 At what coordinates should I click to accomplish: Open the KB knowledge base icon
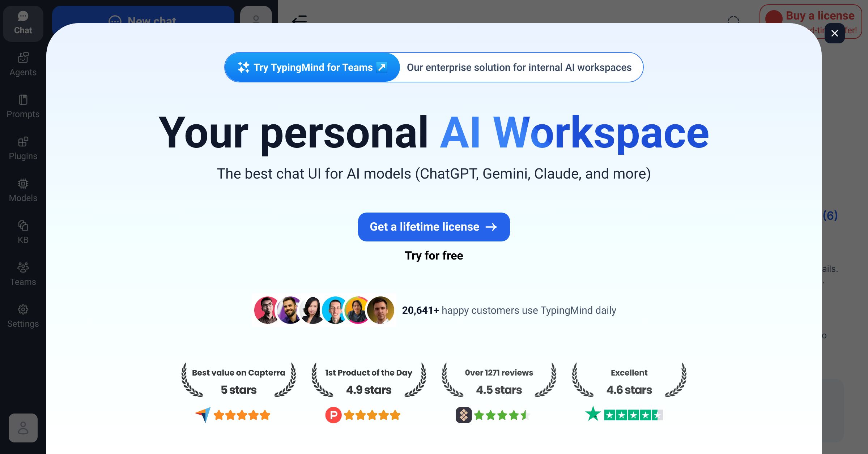(x=23, y=232)
